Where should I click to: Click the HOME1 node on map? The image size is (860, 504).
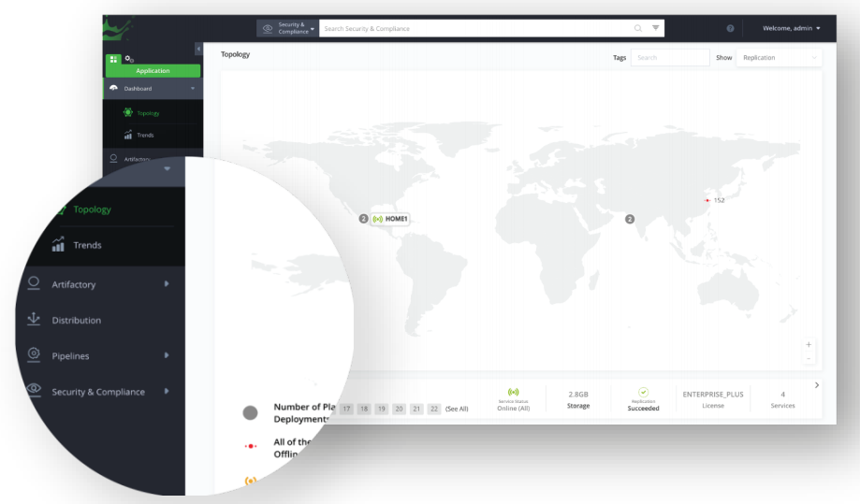pos(391,219)
